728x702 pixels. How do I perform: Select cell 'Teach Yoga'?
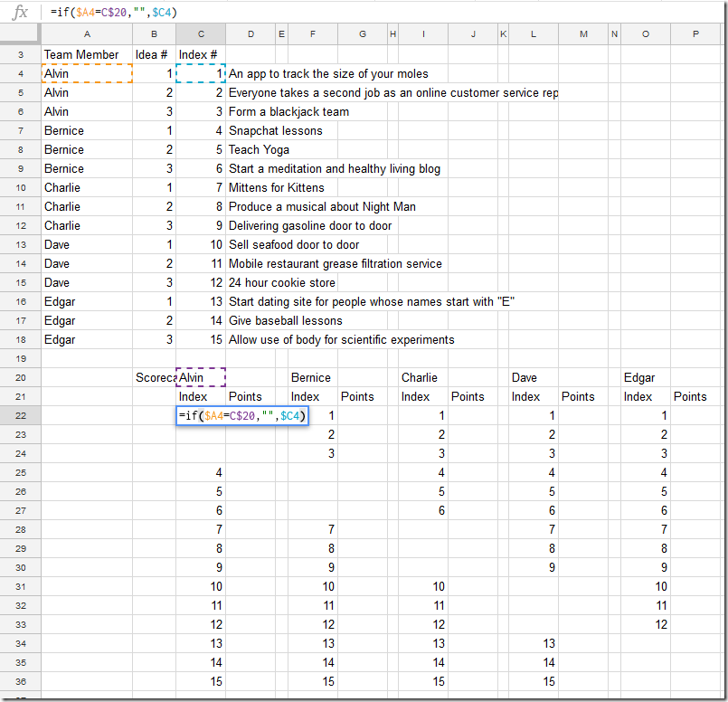click(259, 150)
